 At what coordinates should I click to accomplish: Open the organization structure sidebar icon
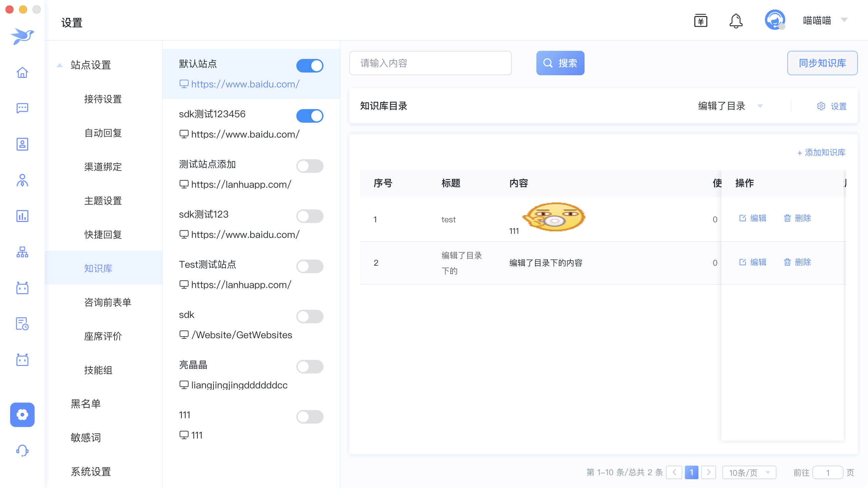click(22, 252)
